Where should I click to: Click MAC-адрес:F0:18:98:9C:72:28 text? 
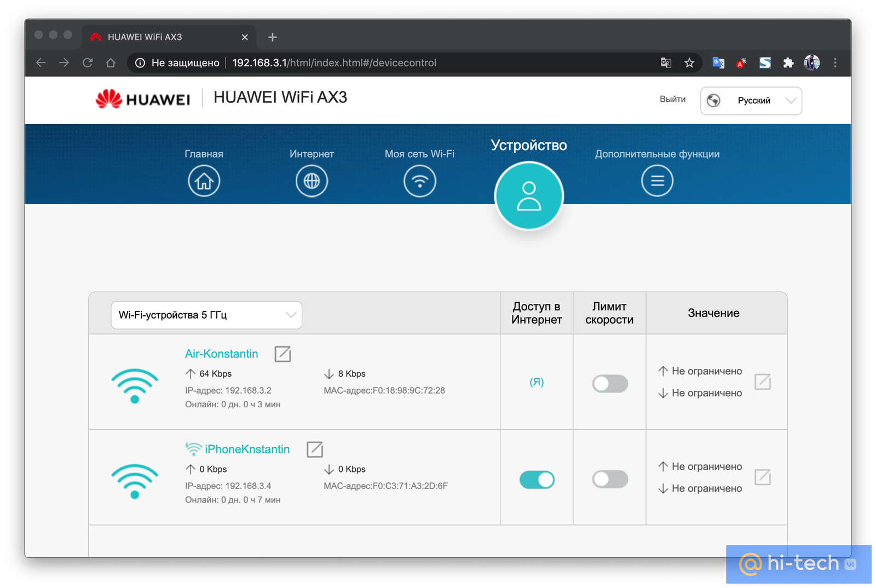click(x=384, y=390)
